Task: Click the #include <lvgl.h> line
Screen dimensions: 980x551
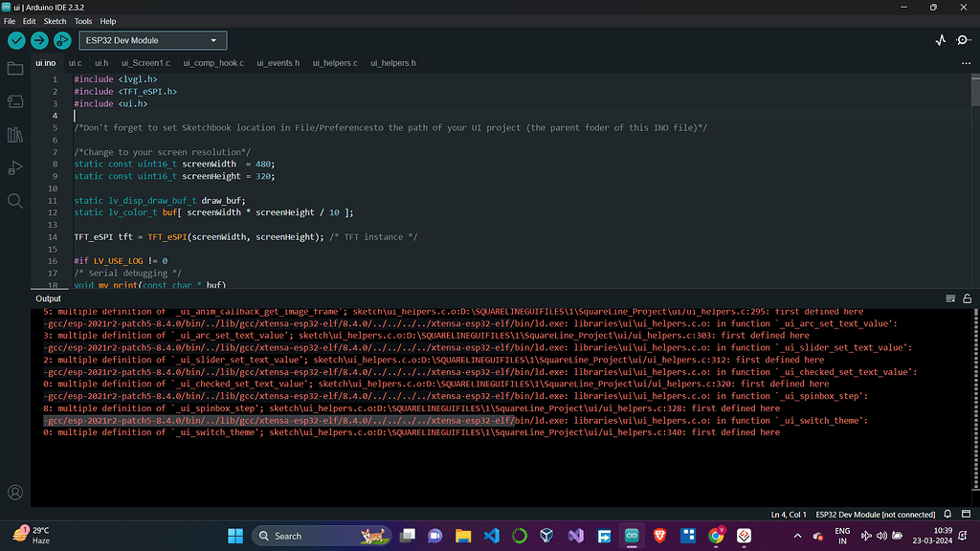Action: [116, 79]
